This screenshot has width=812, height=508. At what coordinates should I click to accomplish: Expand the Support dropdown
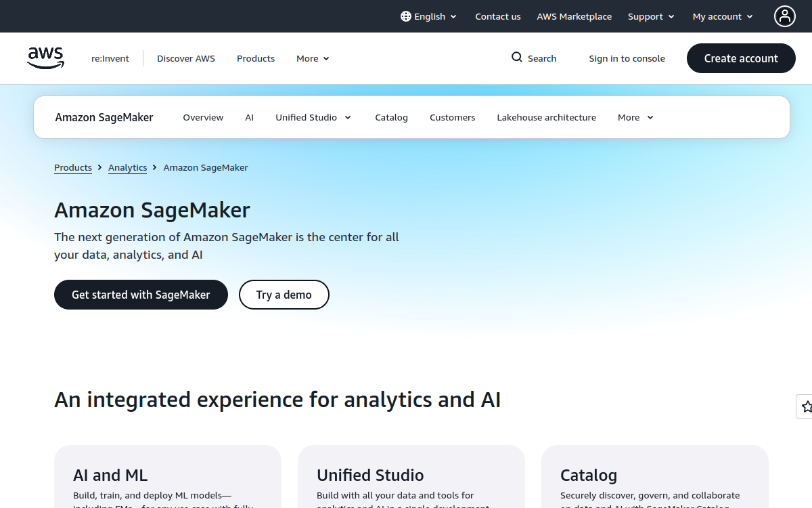(x=651, y=16)
